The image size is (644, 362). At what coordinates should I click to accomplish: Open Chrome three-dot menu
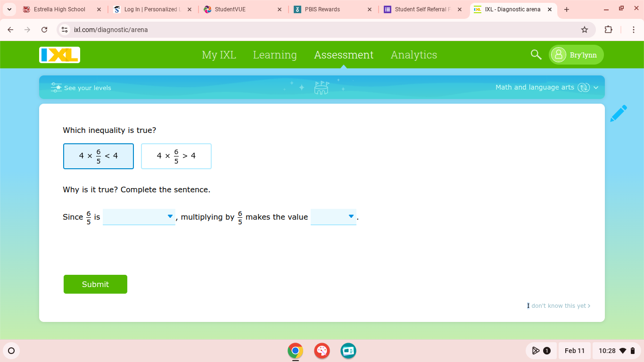pos(634,30)
